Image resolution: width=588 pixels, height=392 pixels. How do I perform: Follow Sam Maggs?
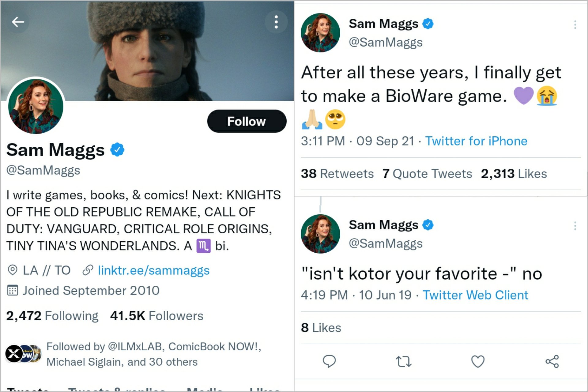pyautogui.click(x=247, y=121)
